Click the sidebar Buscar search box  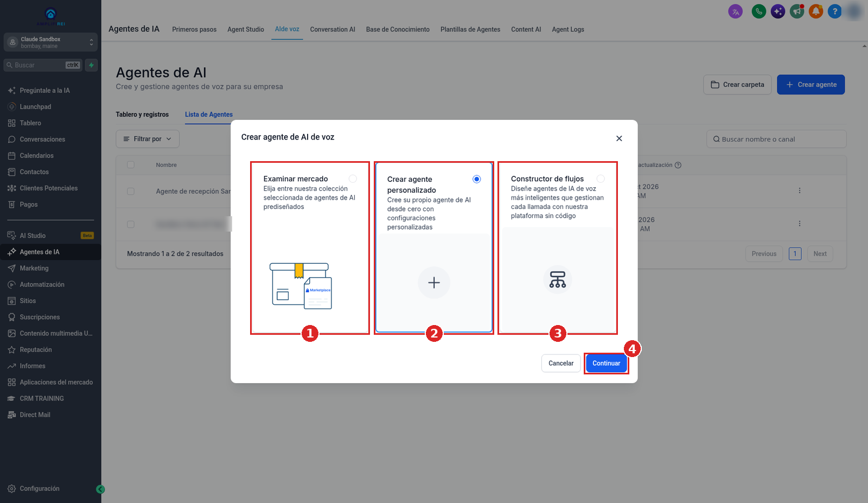[x=43, y=65]
